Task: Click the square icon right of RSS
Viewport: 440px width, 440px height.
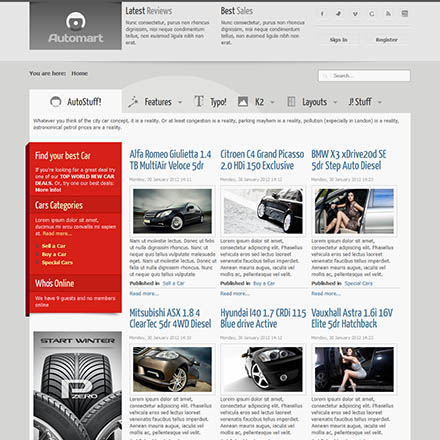Action: point(405,14)
